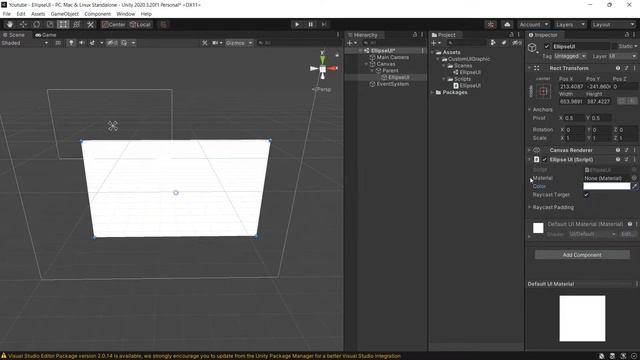Screen dimensions: 640x360
Task: Open the Layer UI dropdown
Action: pos(622,56)
